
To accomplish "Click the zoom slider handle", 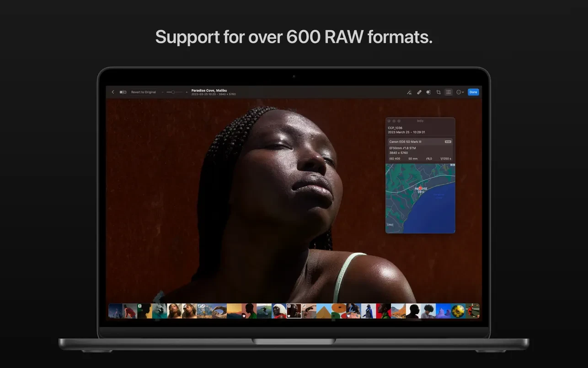I will (173, 92).
